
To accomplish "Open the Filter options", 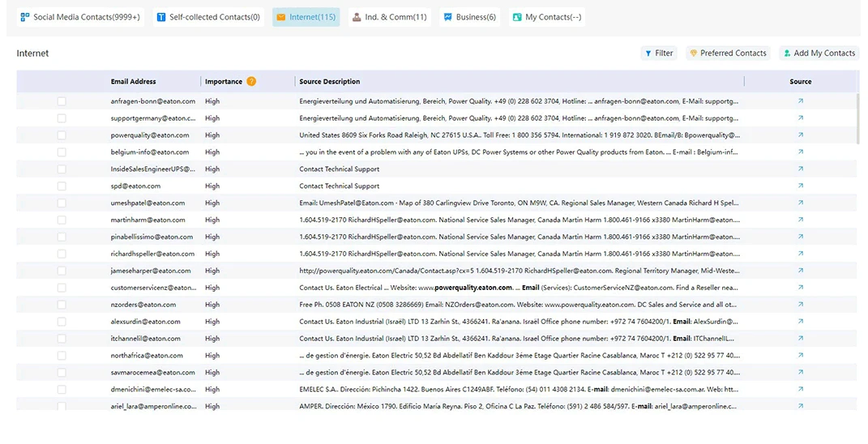I will point(659,53).
